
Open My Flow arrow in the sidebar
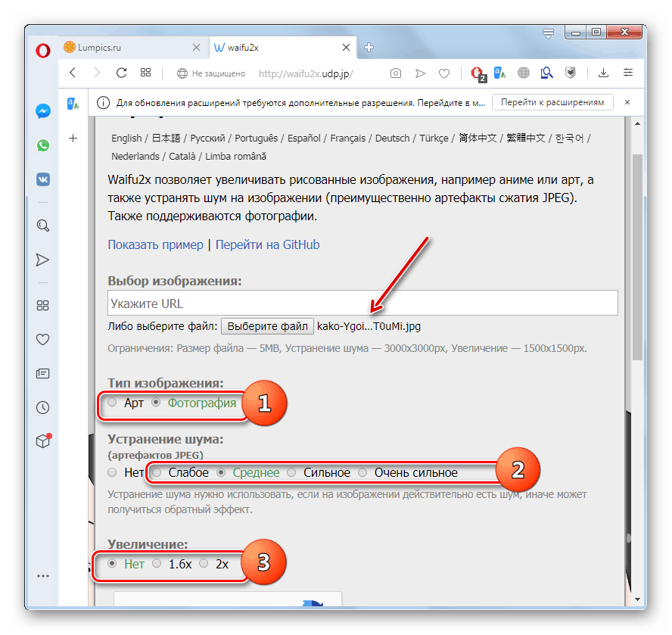[42, 260]
